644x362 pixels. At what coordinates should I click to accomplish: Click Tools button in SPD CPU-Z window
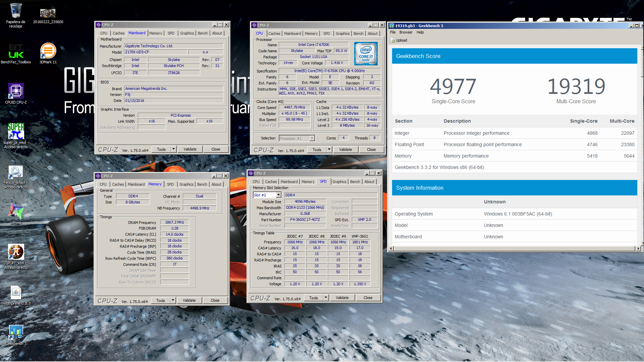[x=314, y=298]
